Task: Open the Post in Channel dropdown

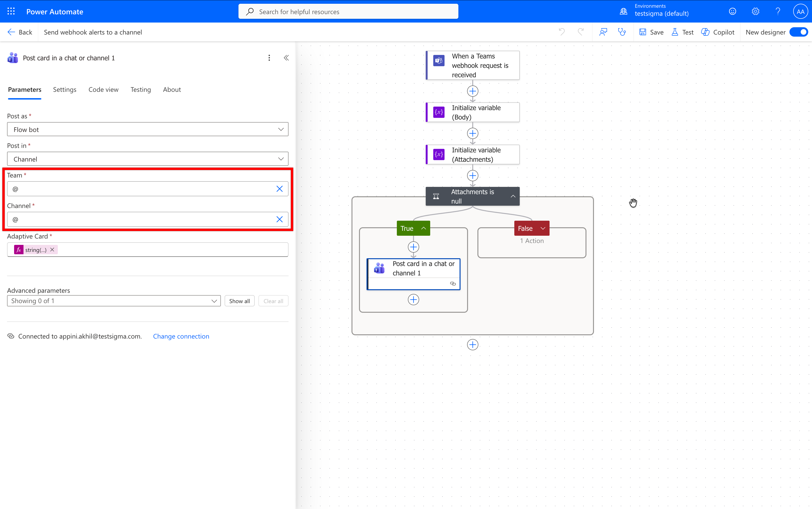Action: (148, 159)
